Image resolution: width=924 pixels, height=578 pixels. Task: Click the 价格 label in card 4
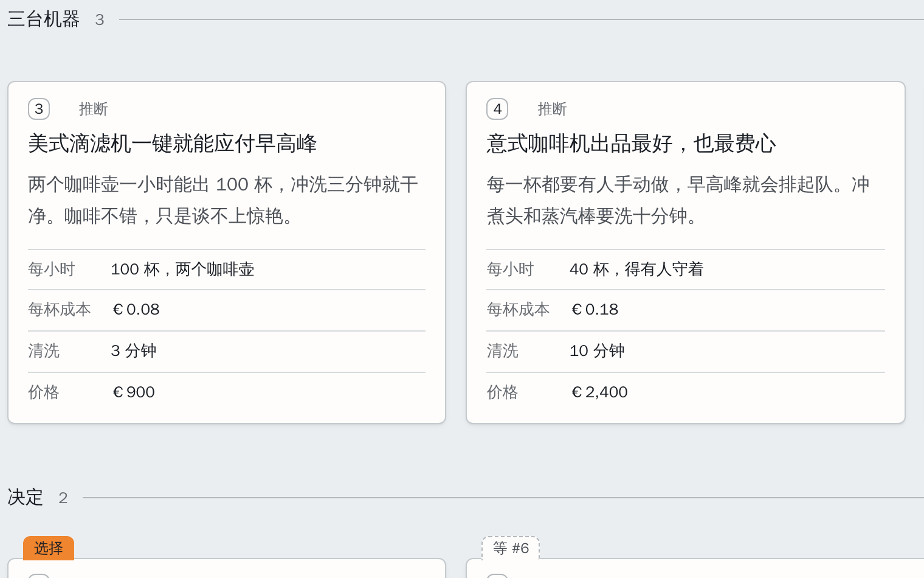[x=502, y=392]
